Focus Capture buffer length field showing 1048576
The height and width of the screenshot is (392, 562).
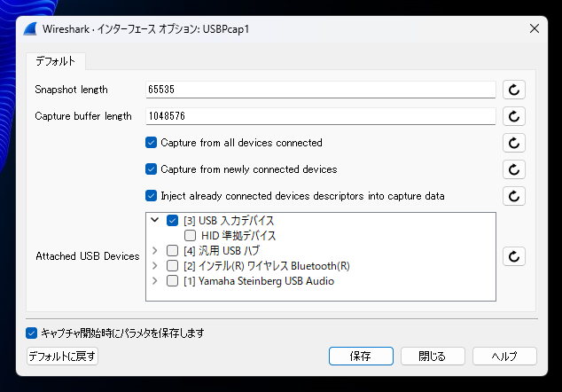click(x=320, y=116)
